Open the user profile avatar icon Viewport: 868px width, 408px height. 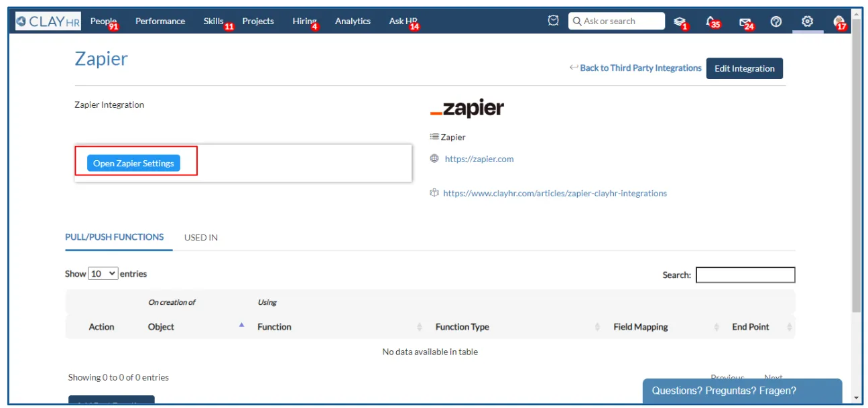tap(839, 22)
